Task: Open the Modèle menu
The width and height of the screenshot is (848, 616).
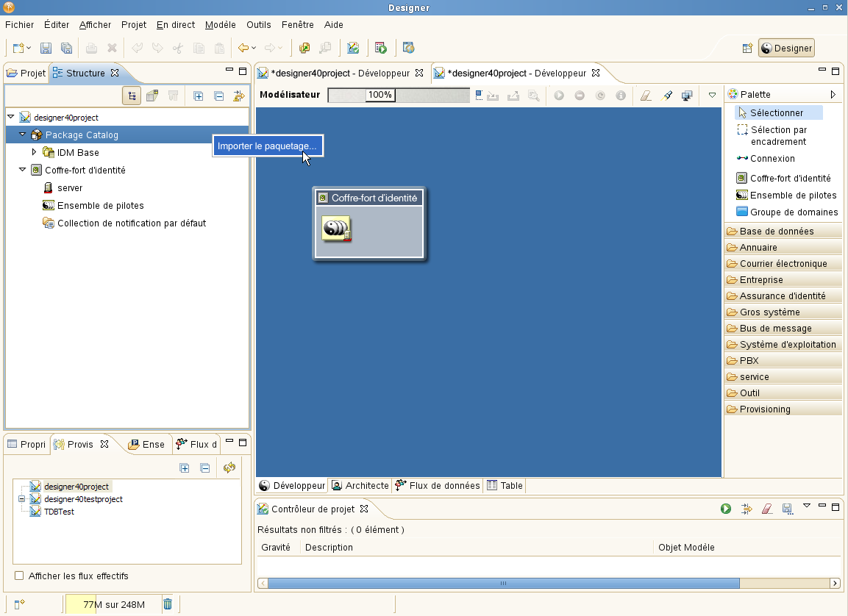Action: coord(220,24)
